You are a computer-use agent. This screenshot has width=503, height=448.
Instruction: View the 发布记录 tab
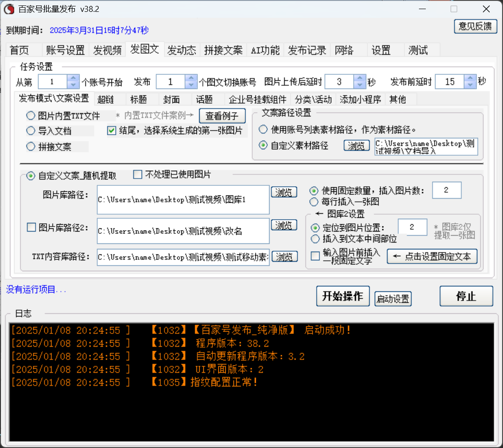pyautogui.click(x=307, y=50)
